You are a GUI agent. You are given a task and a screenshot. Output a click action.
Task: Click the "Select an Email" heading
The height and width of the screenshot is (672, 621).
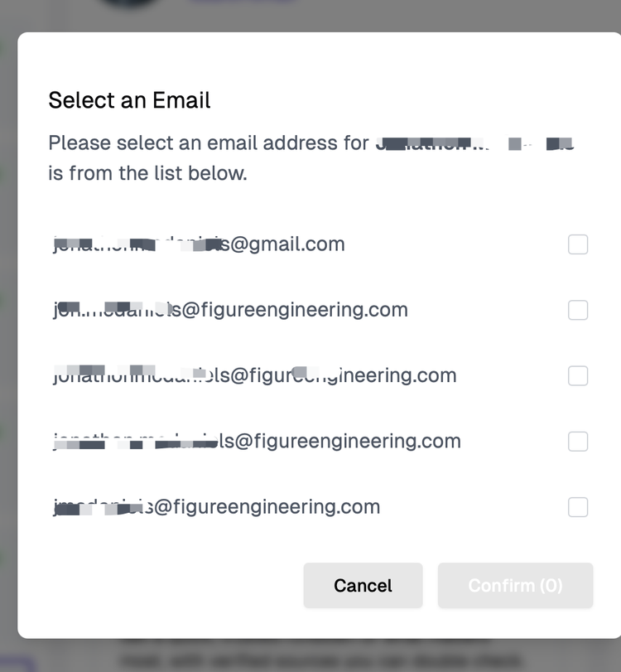point(129,100)
